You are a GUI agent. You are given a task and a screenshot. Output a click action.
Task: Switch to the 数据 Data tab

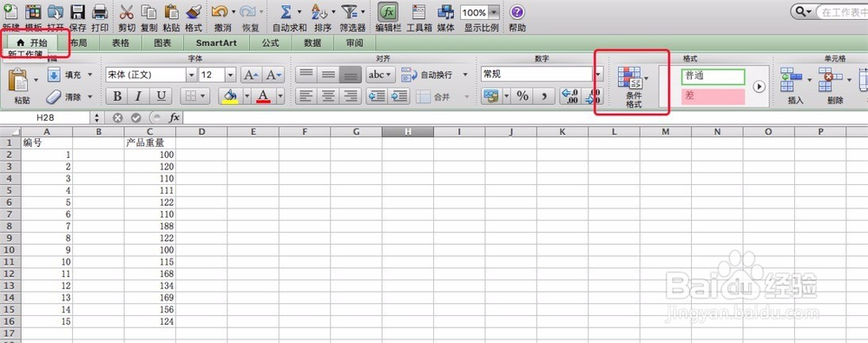point(312,43)
